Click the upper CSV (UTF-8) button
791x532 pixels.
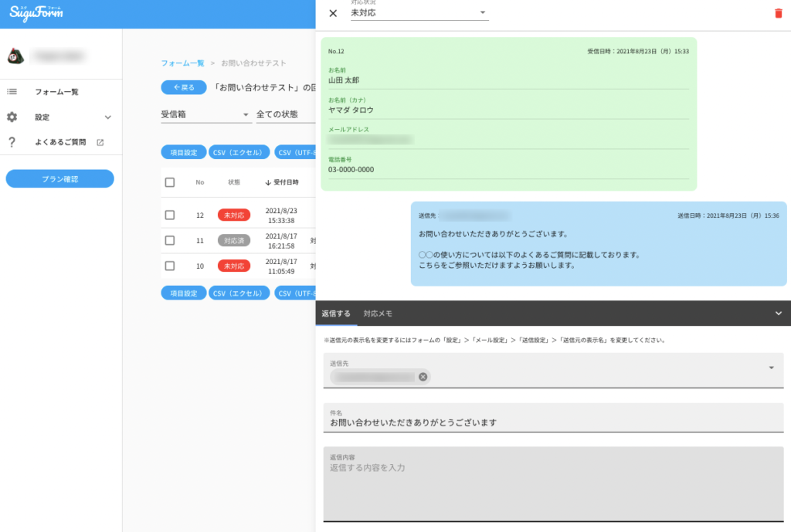tap(295, 152)
